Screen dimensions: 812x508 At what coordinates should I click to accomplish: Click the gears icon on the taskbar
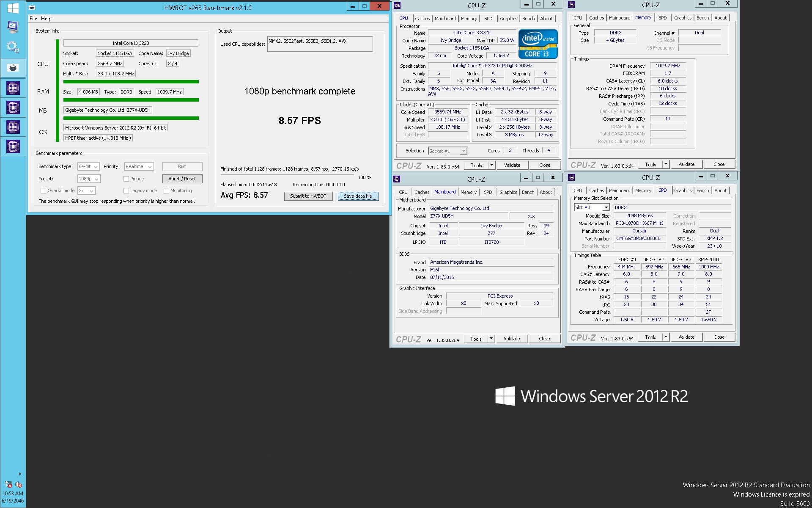coord(13,47)
